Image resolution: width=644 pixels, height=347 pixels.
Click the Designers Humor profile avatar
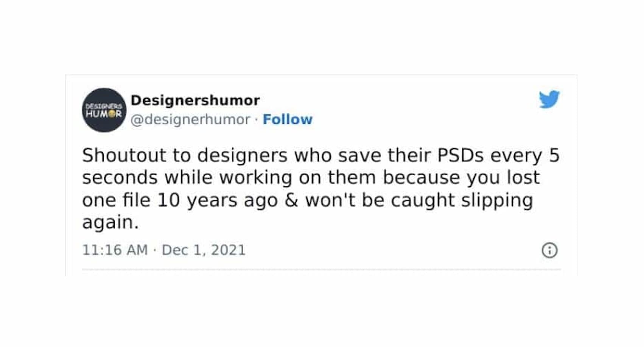pos(104,110)
